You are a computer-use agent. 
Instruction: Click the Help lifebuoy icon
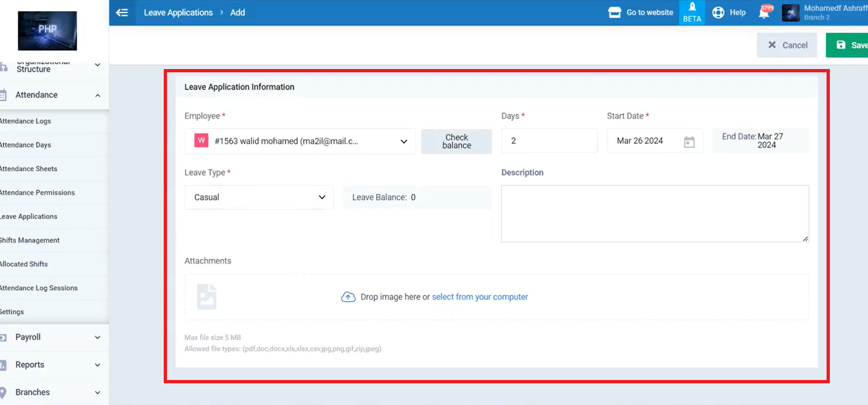click(x=718, y=12)
